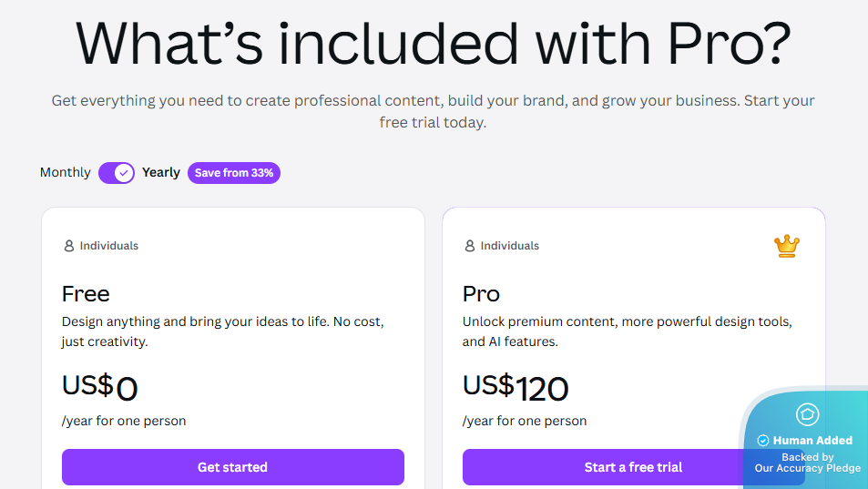This screenshot has height=489, width=868.
Task: Open the Our Accuracy Pledge link
Action: click(x=807, y=468)
